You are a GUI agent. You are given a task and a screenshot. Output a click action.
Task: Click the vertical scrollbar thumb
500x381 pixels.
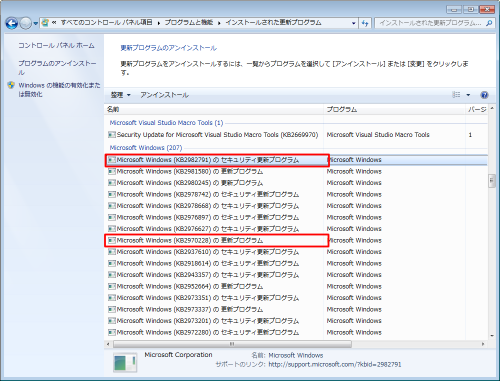point(492,181)
